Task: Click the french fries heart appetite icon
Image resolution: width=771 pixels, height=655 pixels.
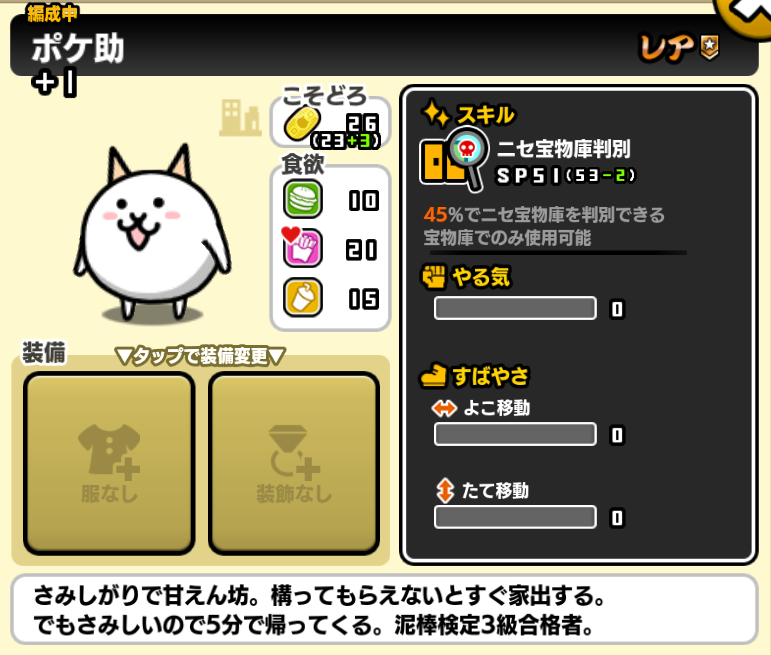Action: tap(302, 247)
